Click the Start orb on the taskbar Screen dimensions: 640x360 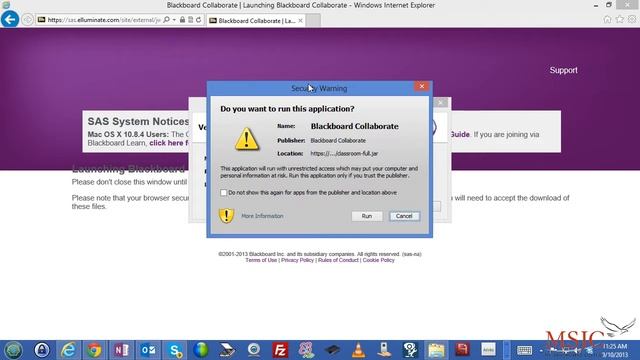pos(13,350)
